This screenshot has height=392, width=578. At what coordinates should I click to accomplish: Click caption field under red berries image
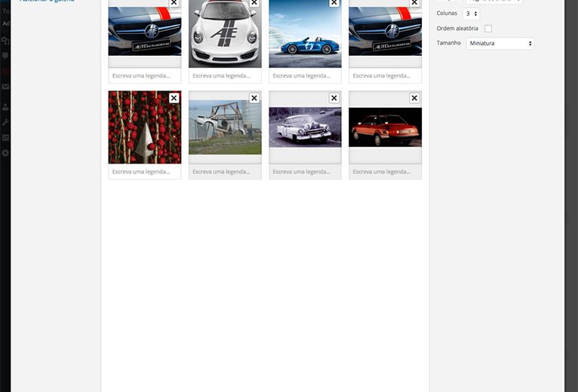click(144, 172)
